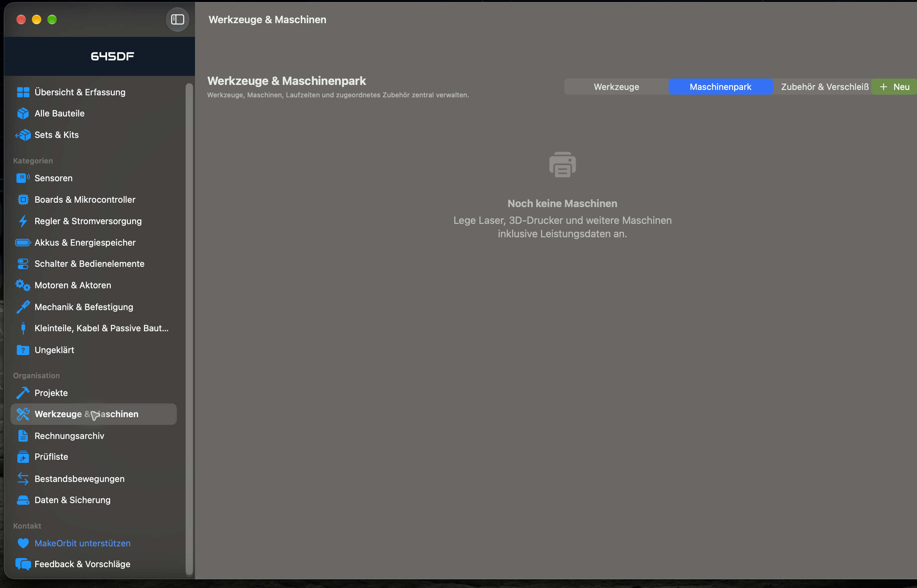The width and height of the screenshot is (917, 588).
Task: Click the Prüfliste icon in sidebar
Action: [x=23, y=457]
